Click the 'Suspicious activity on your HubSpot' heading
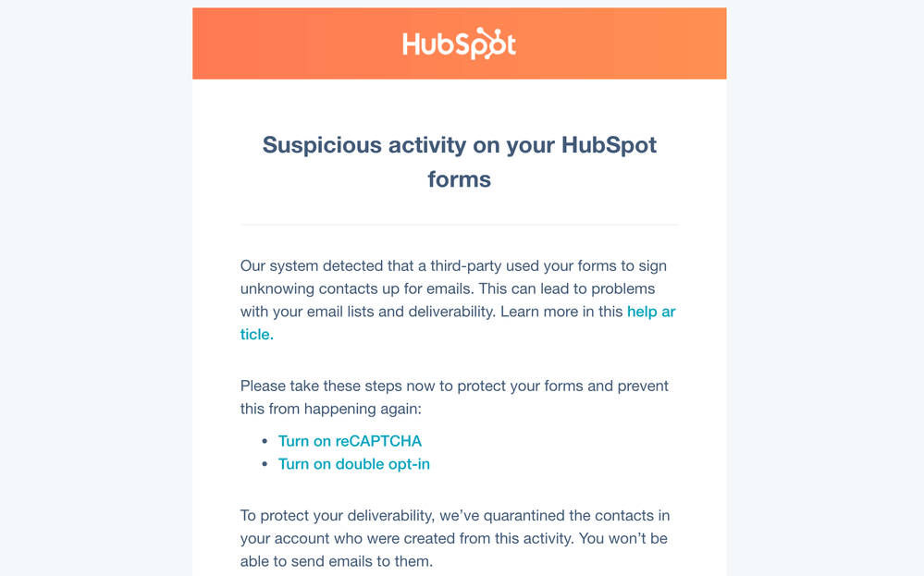Screen dimensions: 924x576 (459, 145)
